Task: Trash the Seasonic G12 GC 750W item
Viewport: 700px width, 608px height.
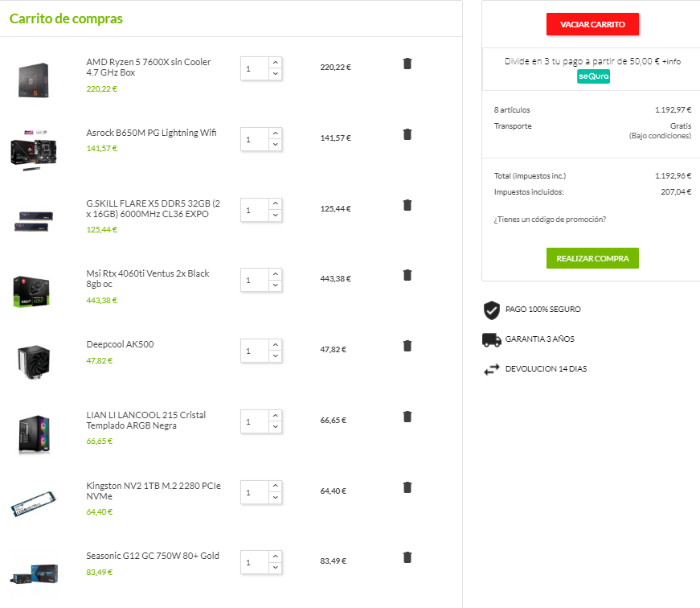Action: point(407,557)
